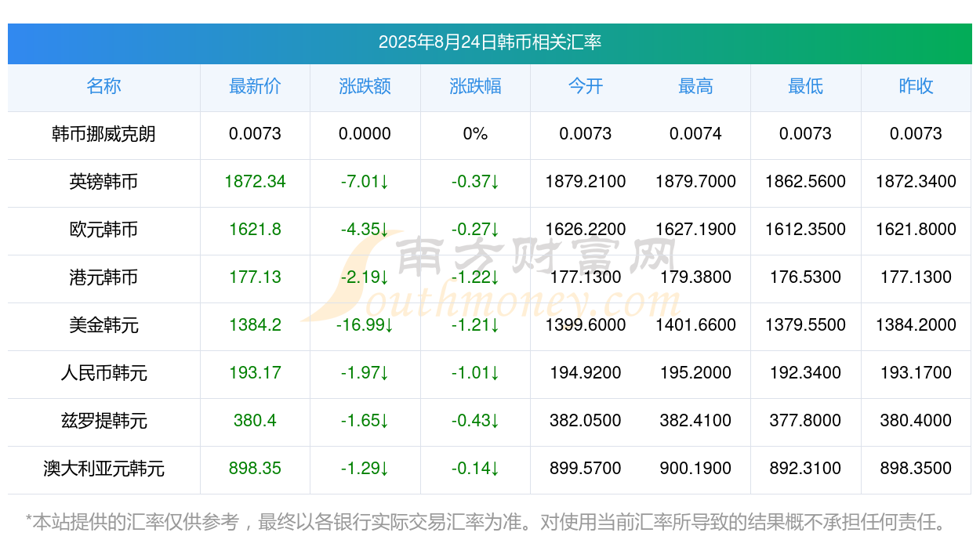Click change amount -4.35↓
Screen dimensions: 980x547
[x=365, y=230]
